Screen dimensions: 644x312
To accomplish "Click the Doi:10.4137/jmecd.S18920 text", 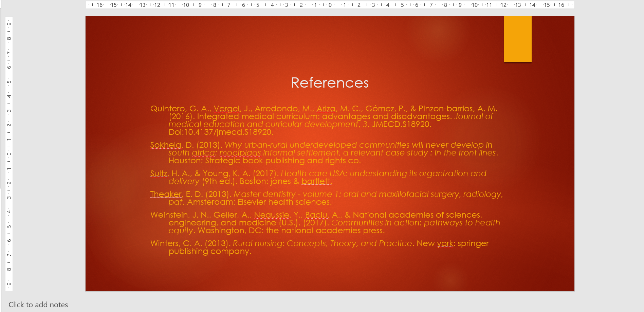I will click(x=221, y=132).
